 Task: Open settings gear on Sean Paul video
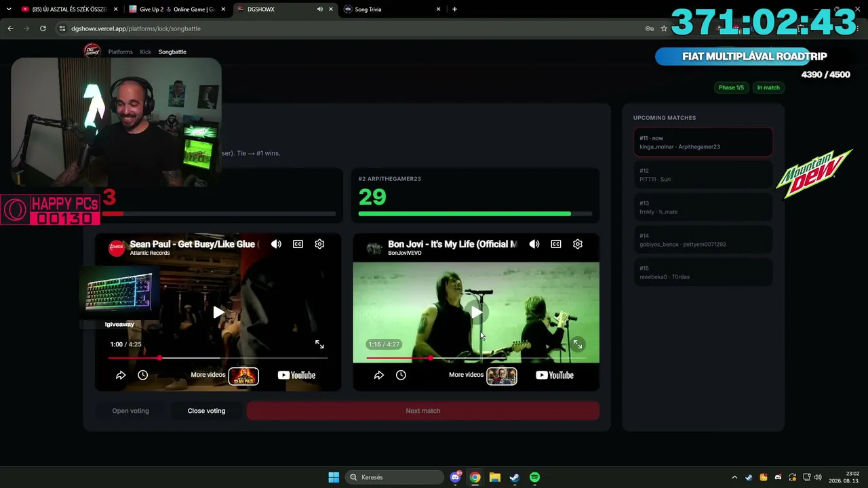[x=319, y=244]
